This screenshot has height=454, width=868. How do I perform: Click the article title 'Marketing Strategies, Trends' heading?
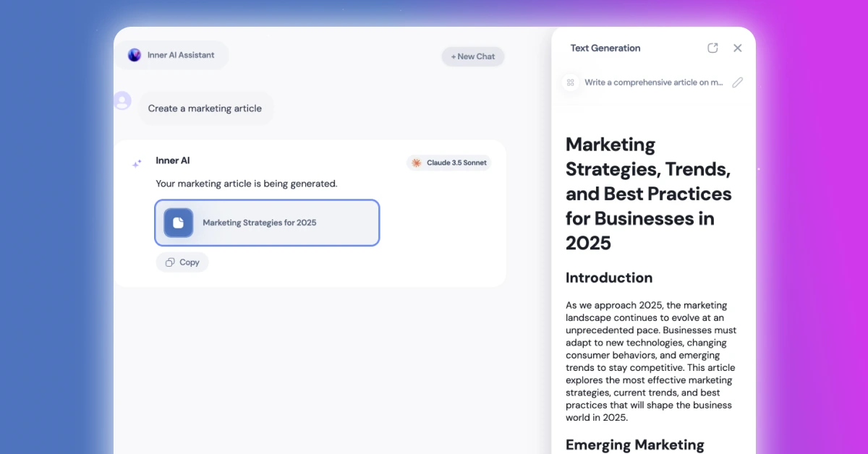click(x=649, y=194)
